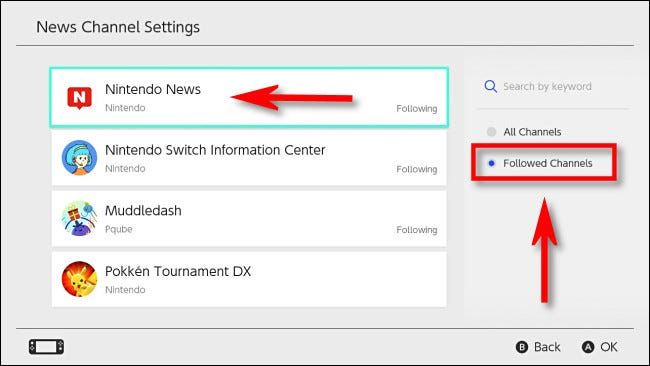
Task: Click Following status on Muddledash row
Action: pyautogui.click(x=417, y=230)
